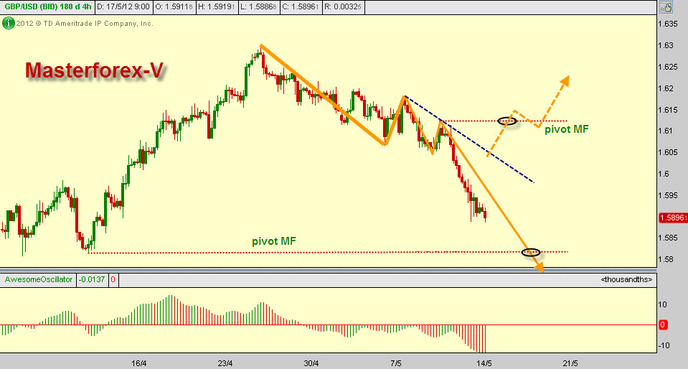Click the <thousandths> scale label
The width and height of the screenshot is (688, 369).
627,279
